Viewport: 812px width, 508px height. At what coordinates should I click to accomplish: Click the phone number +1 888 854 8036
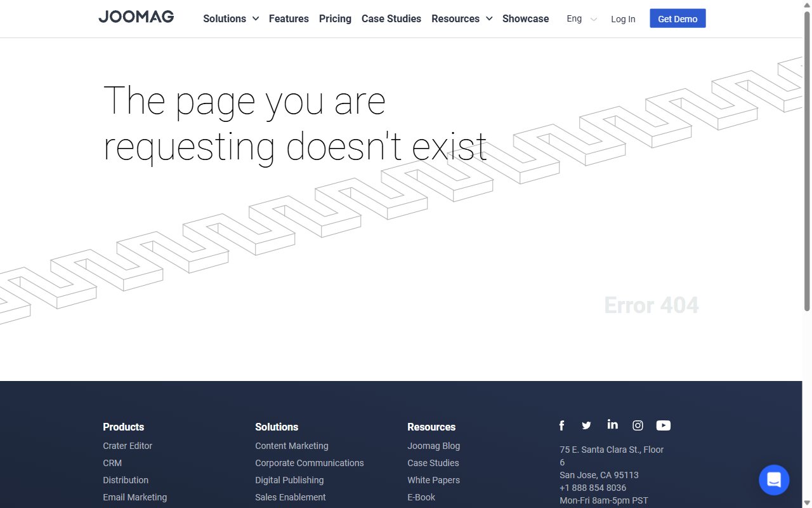pos(593,488)
